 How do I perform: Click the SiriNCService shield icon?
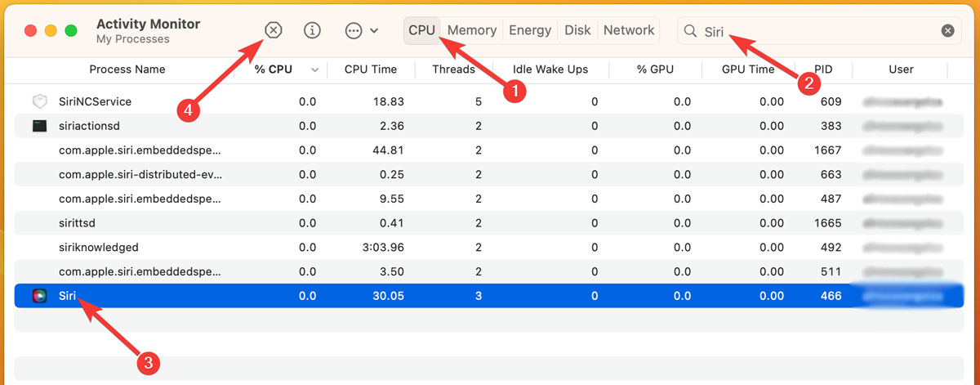pos(40,102)
